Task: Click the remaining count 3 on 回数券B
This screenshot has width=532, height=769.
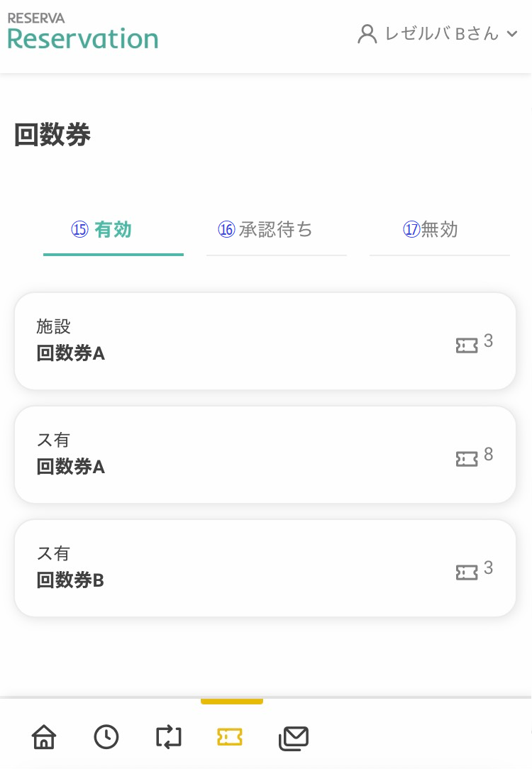Action: [x=488, y=568]
